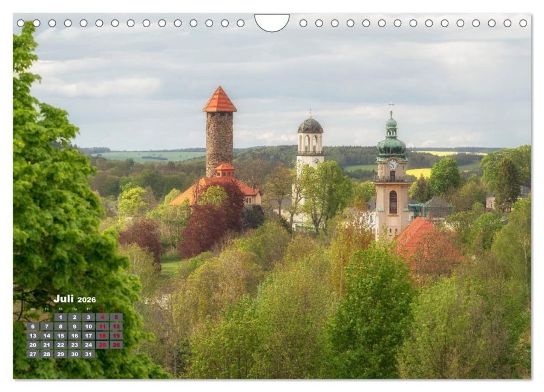Image resolution: width=544 pixels, height=392 pixels.
Task: Click Sunday the 12th in red
Action: click(116, 326)
